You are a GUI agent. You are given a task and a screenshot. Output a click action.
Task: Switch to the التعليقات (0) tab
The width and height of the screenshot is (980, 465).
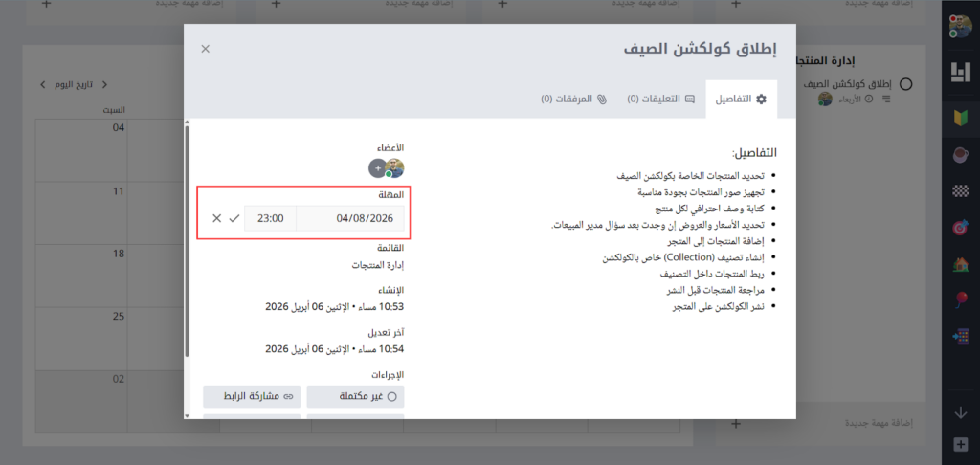pos(661,99)
